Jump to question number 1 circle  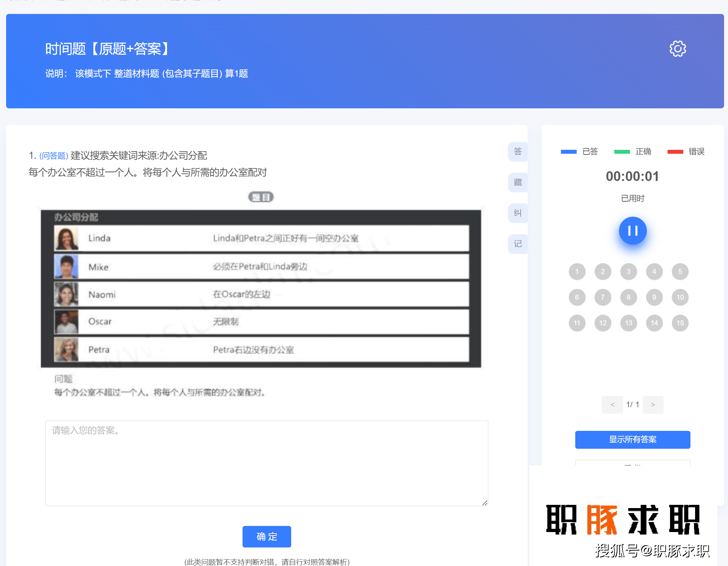[x=577, y=271]
